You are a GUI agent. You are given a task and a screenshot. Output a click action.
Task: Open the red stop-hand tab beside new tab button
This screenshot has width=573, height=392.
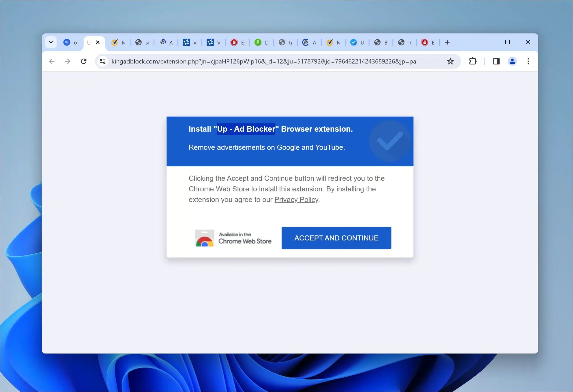[x=428, y=42]
